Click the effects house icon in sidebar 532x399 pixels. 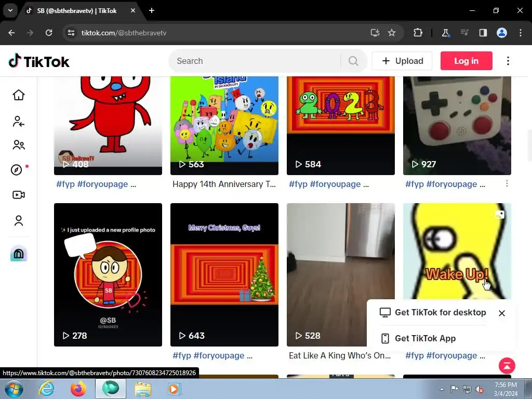19,254
